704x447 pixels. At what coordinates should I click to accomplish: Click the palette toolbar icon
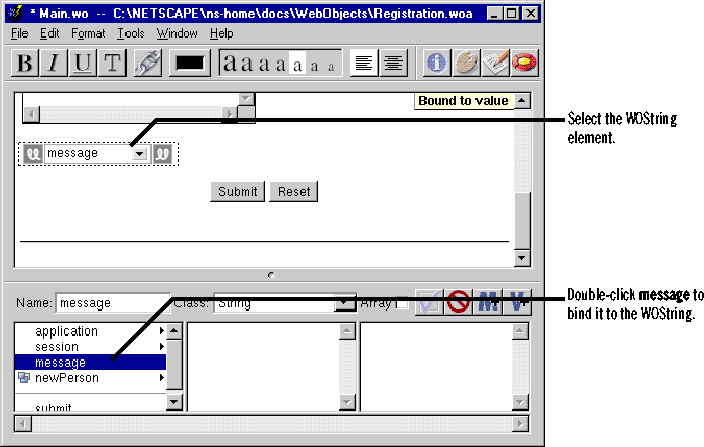pos(466,63)
